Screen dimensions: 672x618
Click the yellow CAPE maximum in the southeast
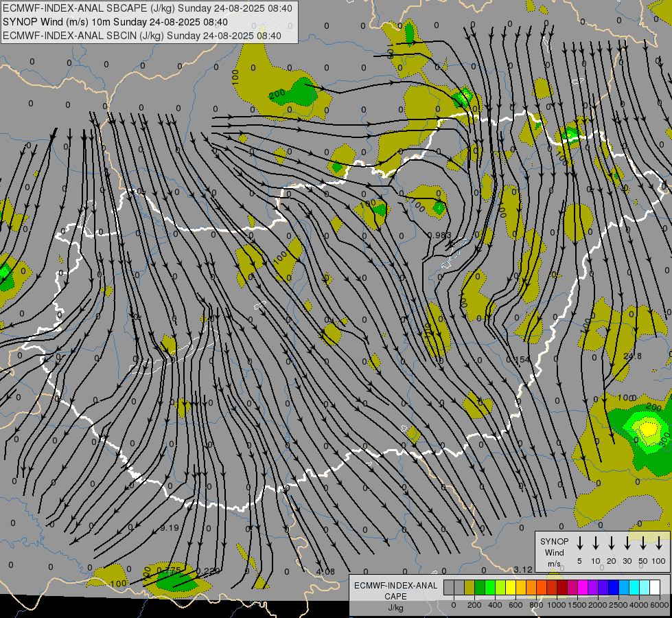click(x=649, y=428)
